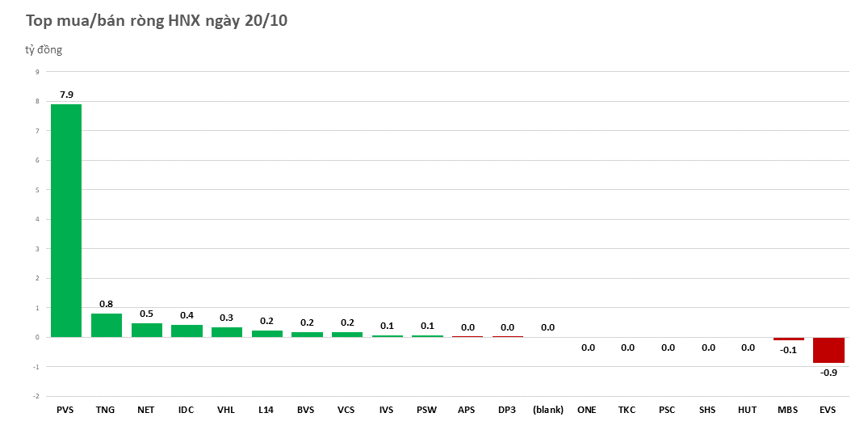Select the IDC green bar
This screenshot has width=868, height=434.
[187, 331]
